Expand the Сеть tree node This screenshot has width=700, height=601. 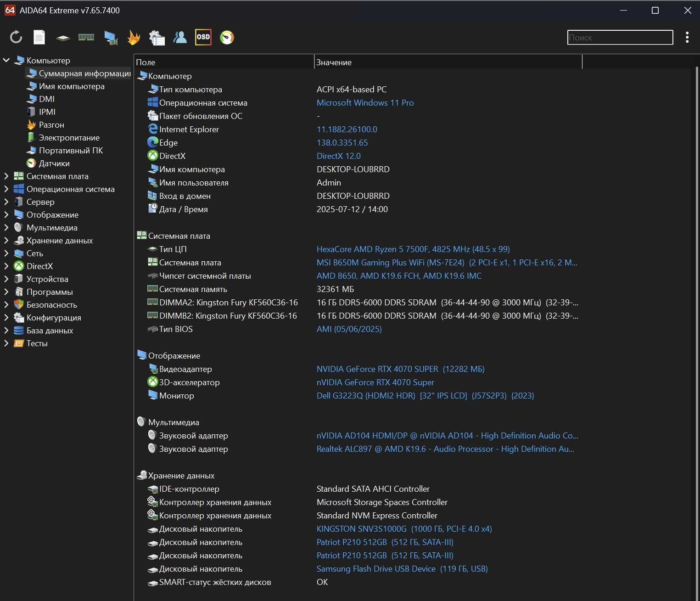[6, 253]
